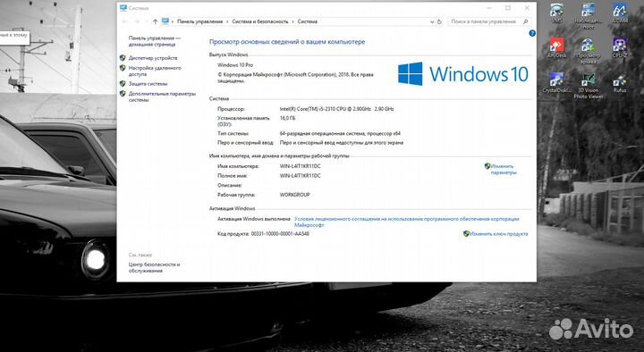Click the product code 00331-10000-00001-AA548
The image size is (644, 352).
coord(280,234)
